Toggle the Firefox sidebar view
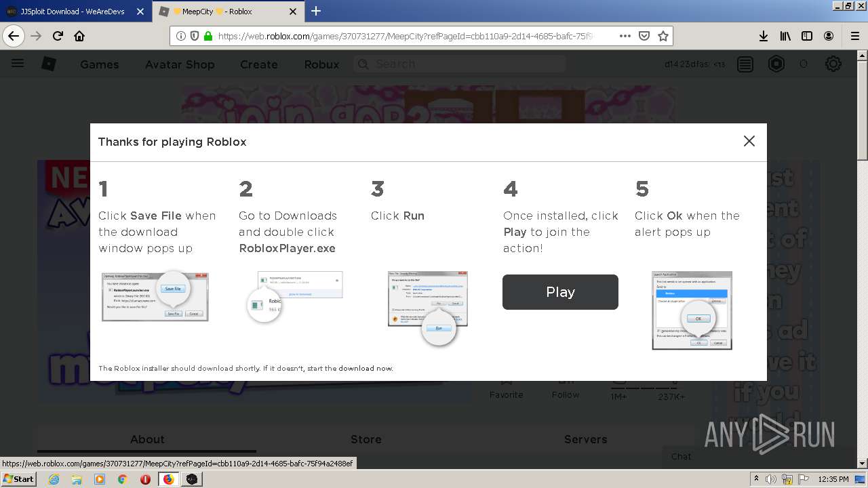 (x=807, y=36)
